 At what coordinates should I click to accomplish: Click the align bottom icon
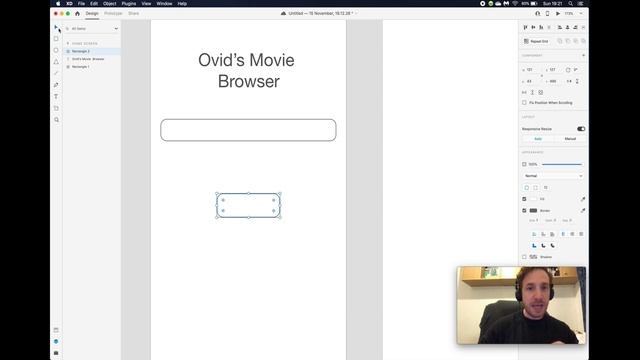click(541, 27)
